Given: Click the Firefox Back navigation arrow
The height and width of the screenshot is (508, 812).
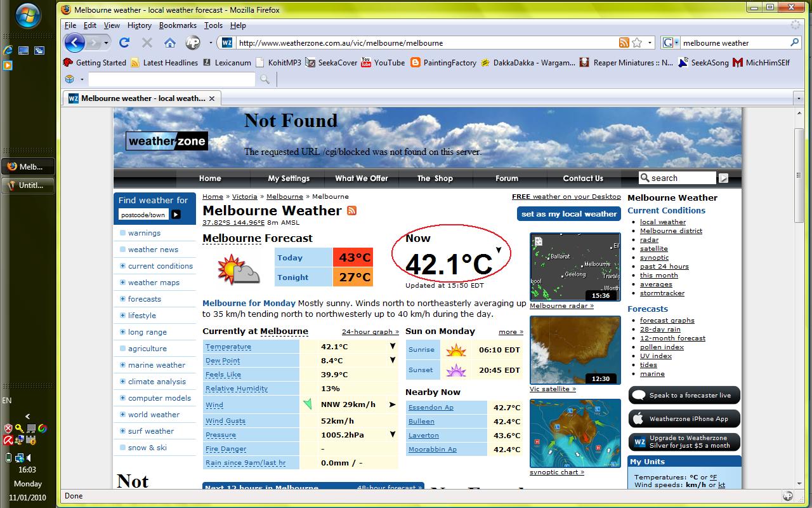Looking at the screenshot, I should pos(75,43).
